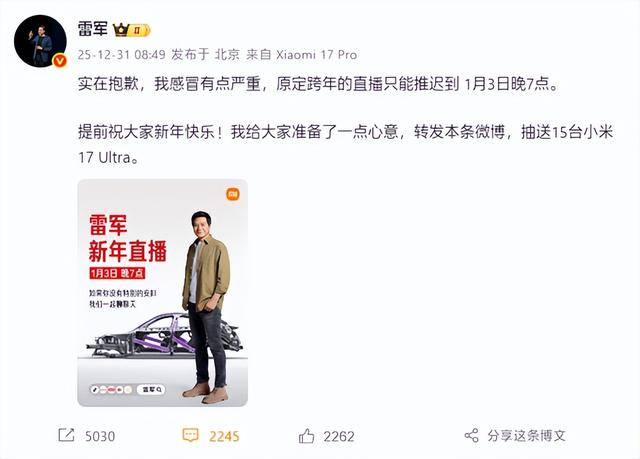Open comments via the speech bubble icon

point(190,435)
